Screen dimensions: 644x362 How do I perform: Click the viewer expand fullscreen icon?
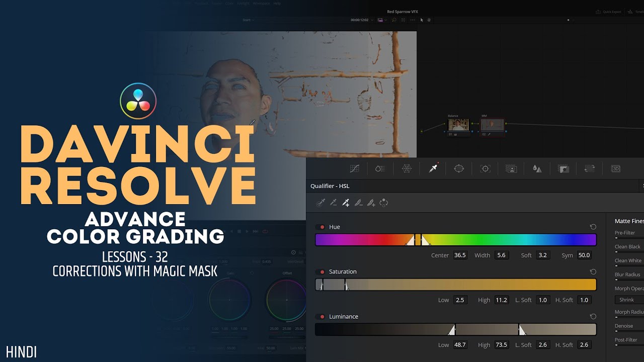(403, 20)
